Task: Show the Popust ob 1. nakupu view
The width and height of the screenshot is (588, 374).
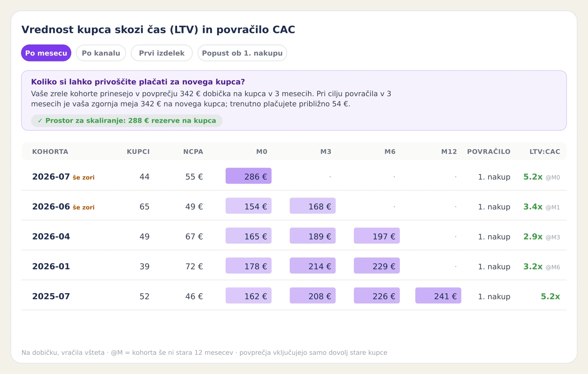Action: (x=242, y=53)
